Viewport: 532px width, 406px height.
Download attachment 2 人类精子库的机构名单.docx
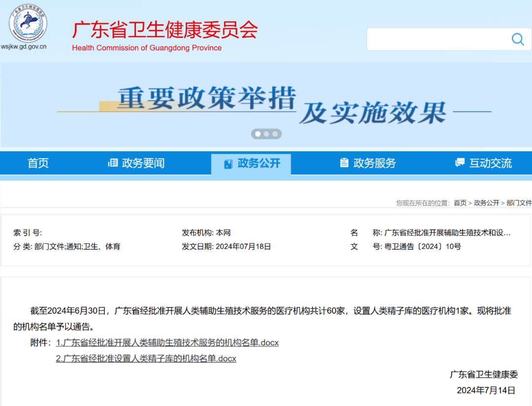tap(146, 359)
